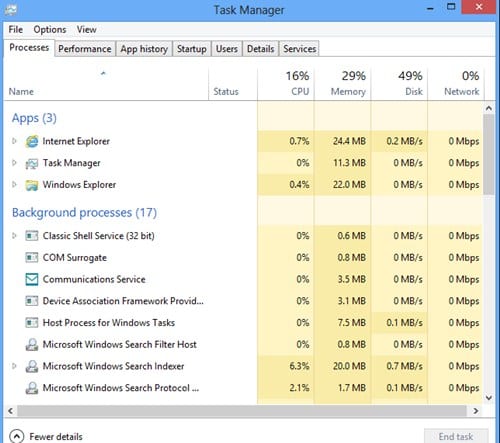The image size is (500, 443).
Task: Click the Microsoft Windows Search Indexer icon
Action: click(x=32, y=366)
